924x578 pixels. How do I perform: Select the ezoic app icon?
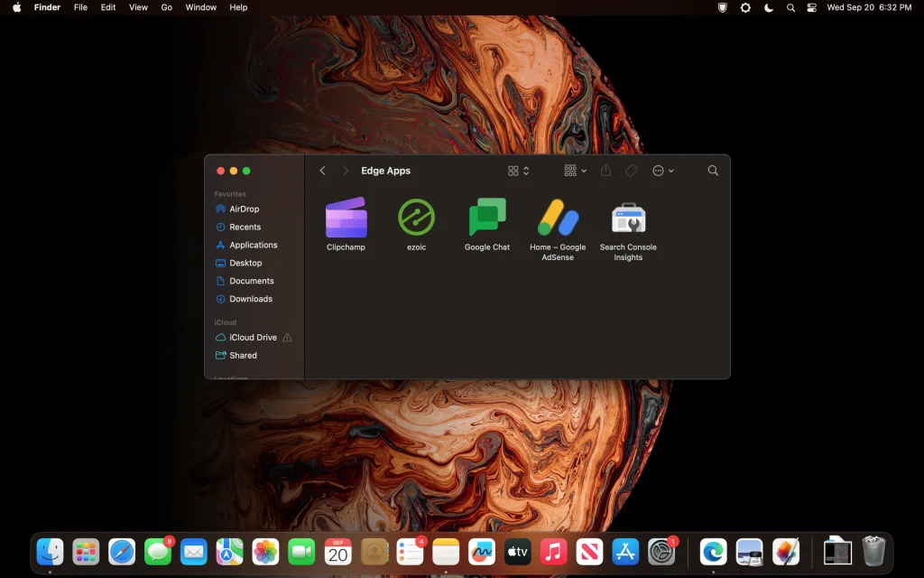pyautogui.click(x=416, y=218)
